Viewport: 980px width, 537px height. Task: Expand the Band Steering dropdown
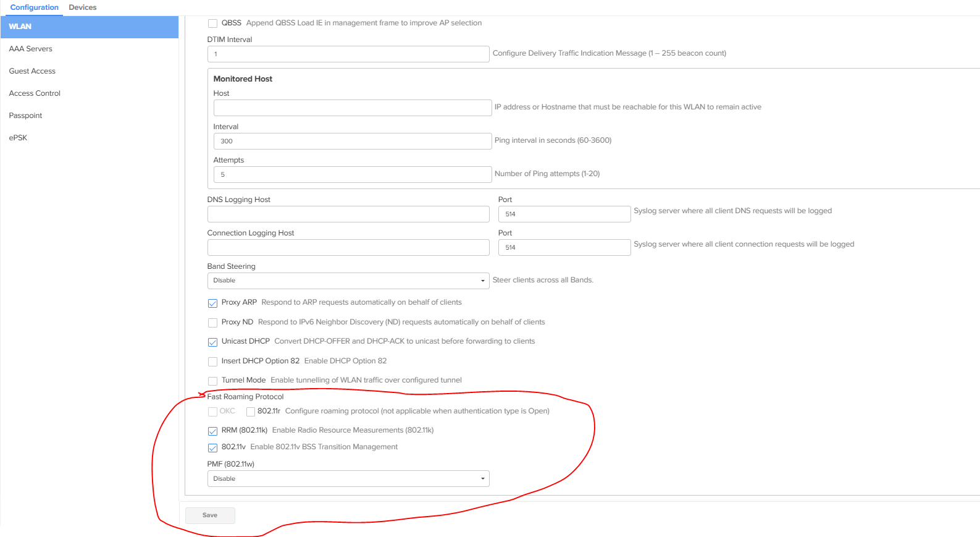[348, 281]
